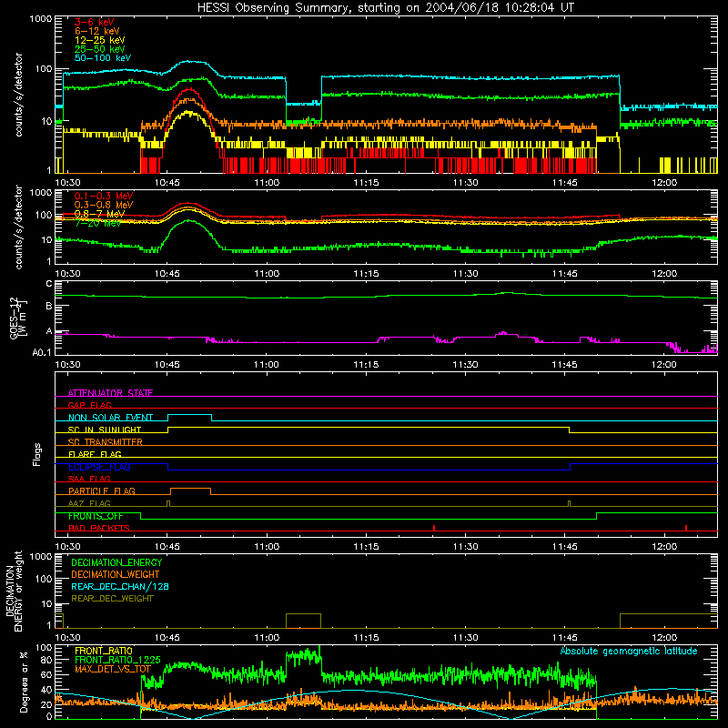Select the SC_TRANSMITTER flag label

pos(105,442)
